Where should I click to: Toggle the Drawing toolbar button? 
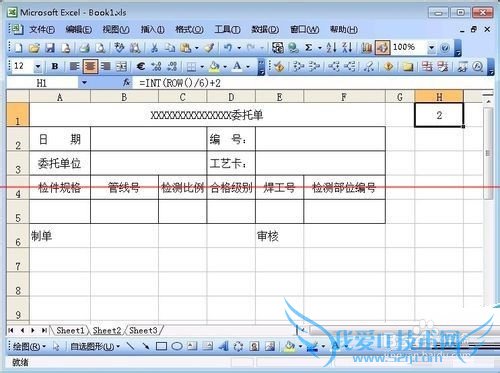382,48
